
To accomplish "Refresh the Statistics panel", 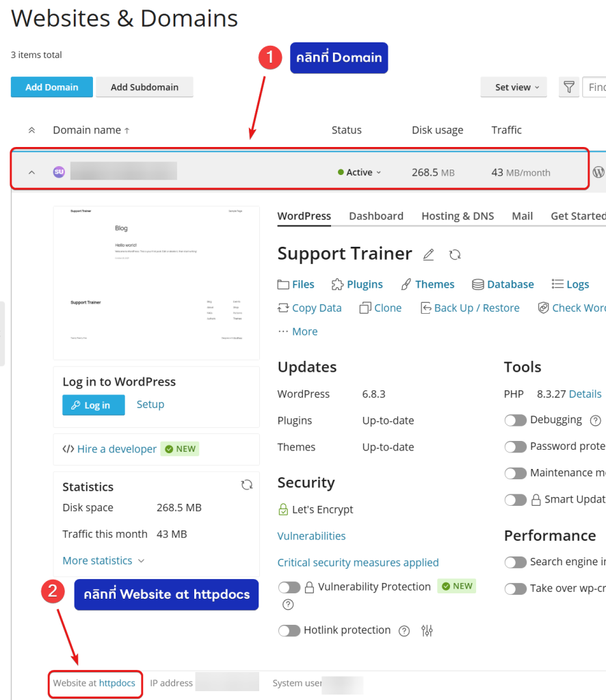I will 247,485.
